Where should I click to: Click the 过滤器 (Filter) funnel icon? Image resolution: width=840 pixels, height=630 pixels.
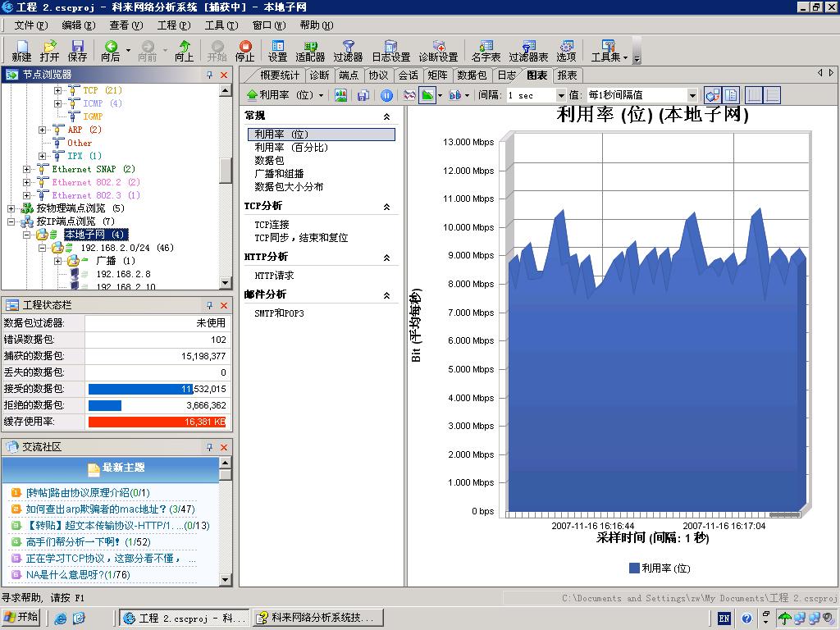[x=348, y=48]
